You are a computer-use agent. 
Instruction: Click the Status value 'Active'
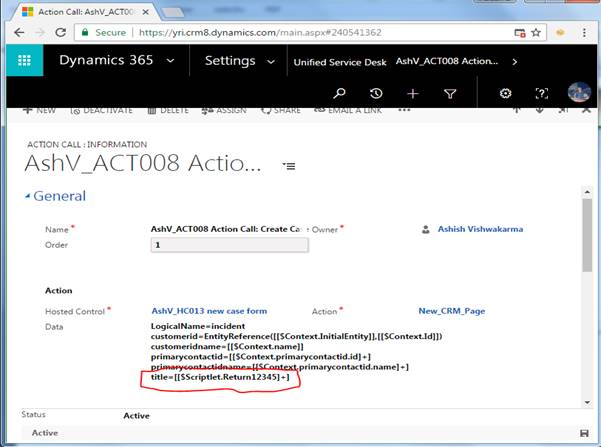coord(136,416)
